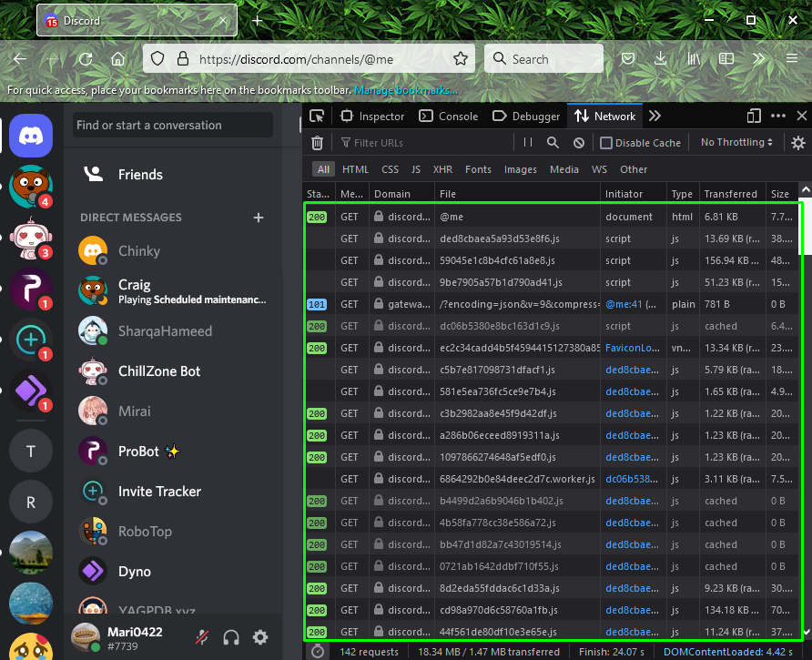812x660 pixels.
Task: Open network search magnifier icon
Action: pyautogui.click(x=553, y=142)
